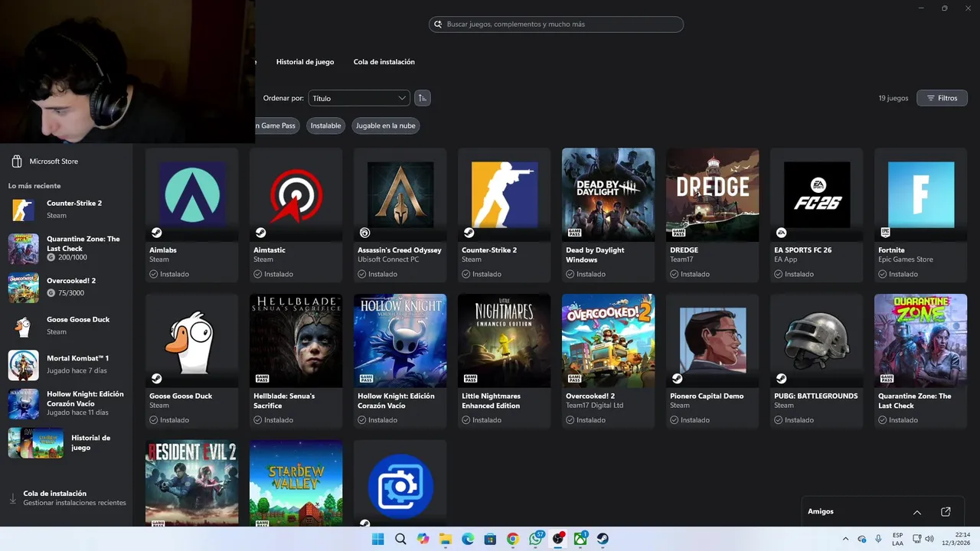Open Little Nightmares Enhanced Edition card
Viewport: 980px width, 551px height.
point(504,360)
